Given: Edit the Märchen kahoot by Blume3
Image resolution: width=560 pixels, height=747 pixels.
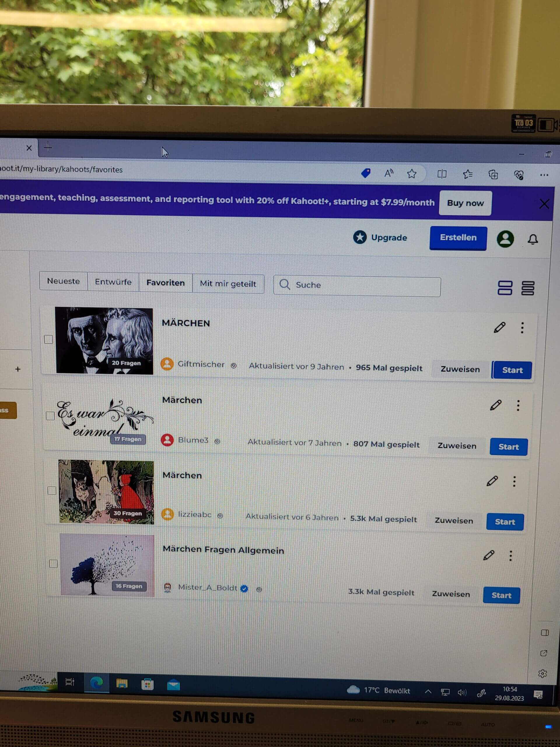Looking at the screenshot, I should (x=496, y=405).
